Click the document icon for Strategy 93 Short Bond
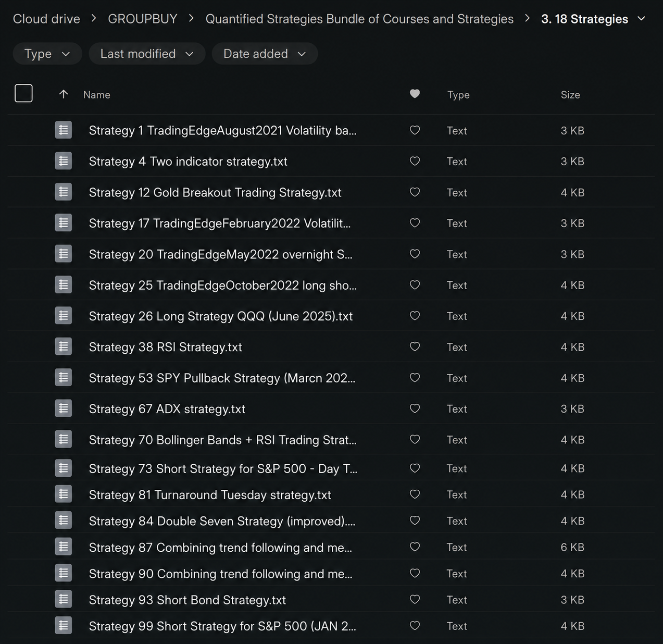The width and height of the screenshot is (663, 644). (x=64, y=599)
